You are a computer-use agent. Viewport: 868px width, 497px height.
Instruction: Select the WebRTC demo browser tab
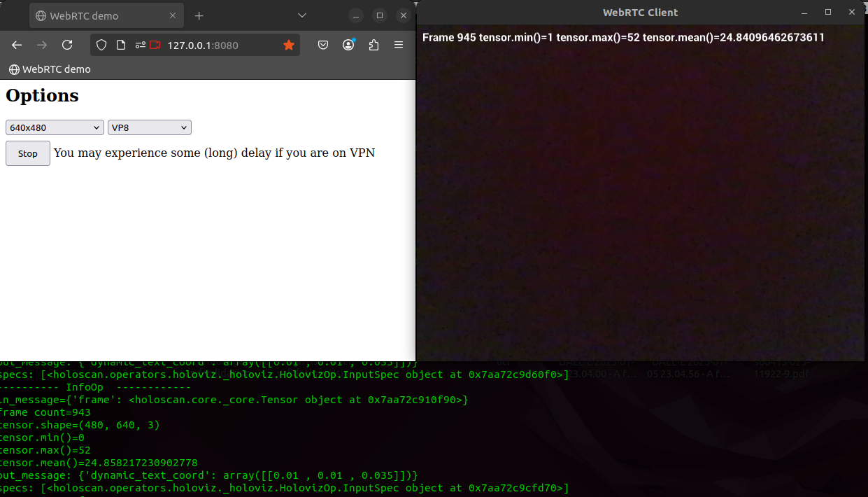(106, 15)
